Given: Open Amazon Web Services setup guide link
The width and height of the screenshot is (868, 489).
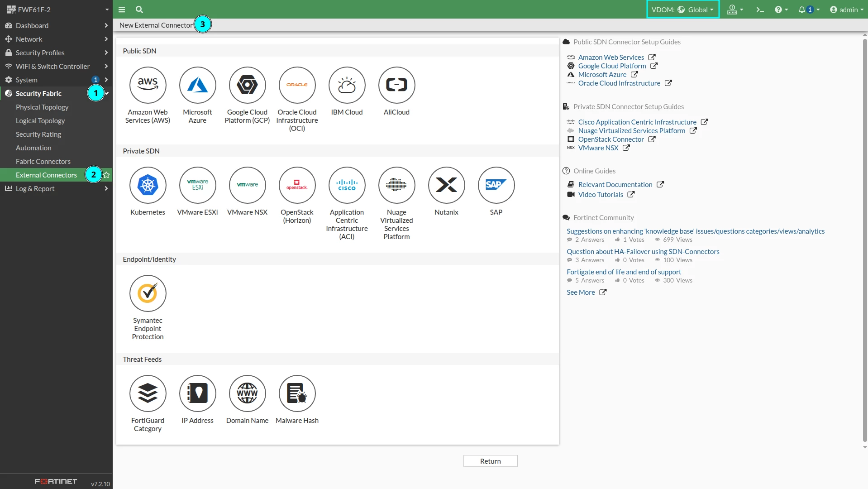Looking at the screenshot, I should pos(611,58).
